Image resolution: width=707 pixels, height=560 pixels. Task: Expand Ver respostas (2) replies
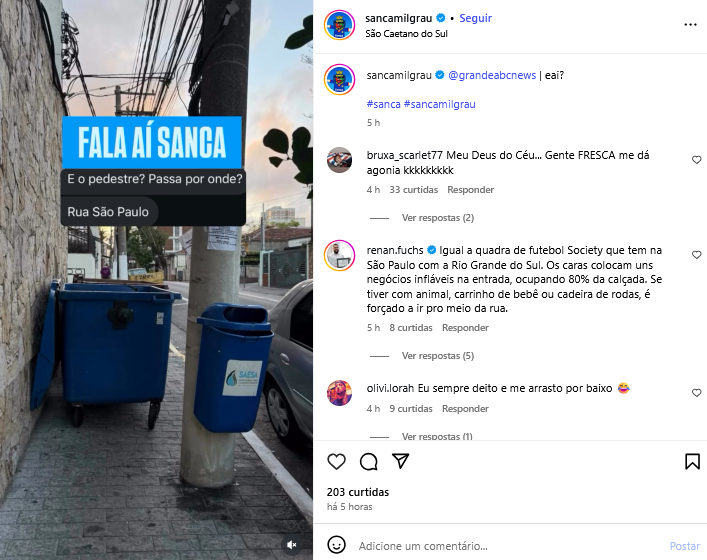pos(438,218)
